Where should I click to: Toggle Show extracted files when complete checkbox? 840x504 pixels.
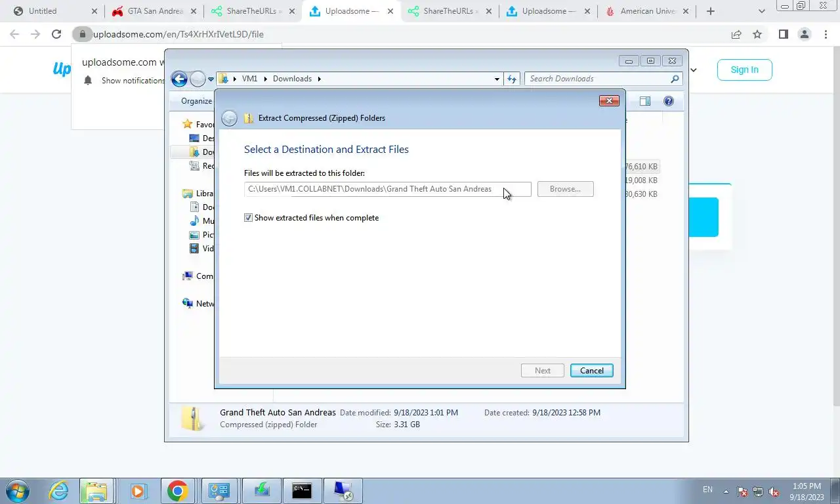(x=248, y=218)
